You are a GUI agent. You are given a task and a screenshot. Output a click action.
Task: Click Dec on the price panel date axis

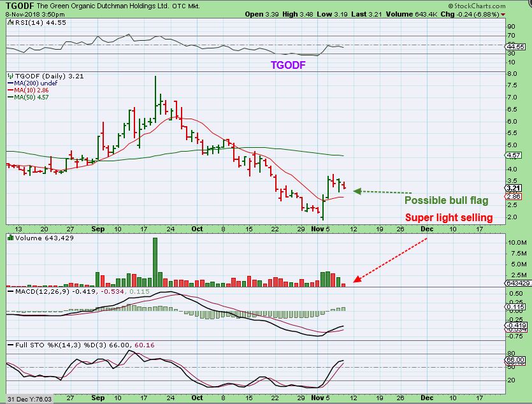coord(427,229)
